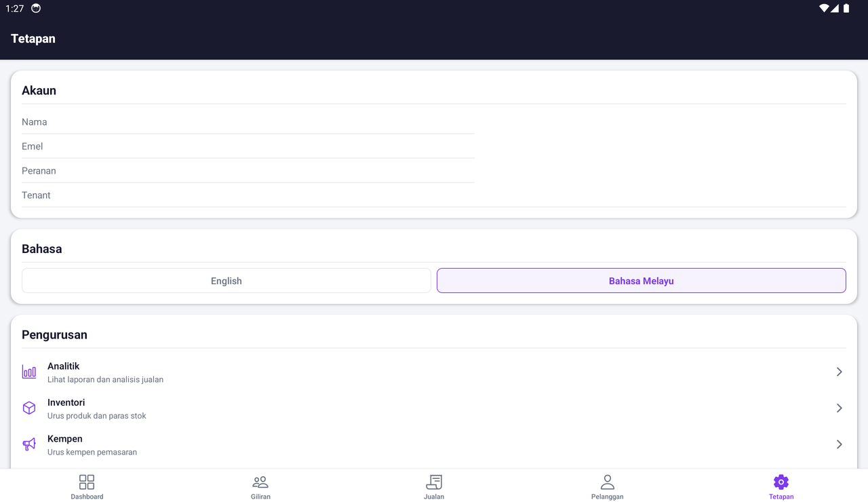Switch to the Dashboard tab label
This screenshot has height=502, width=868.
click(87, 497)
